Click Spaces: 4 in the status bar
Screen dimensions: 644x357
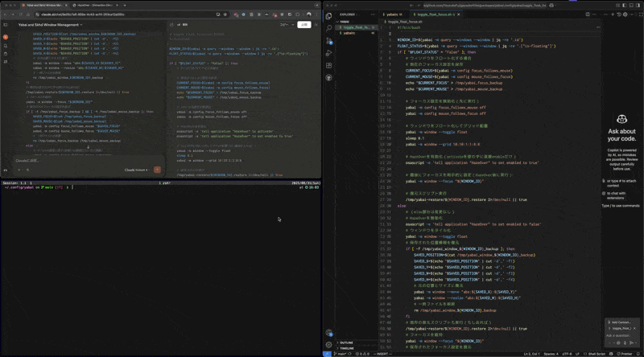click(551, 354)
